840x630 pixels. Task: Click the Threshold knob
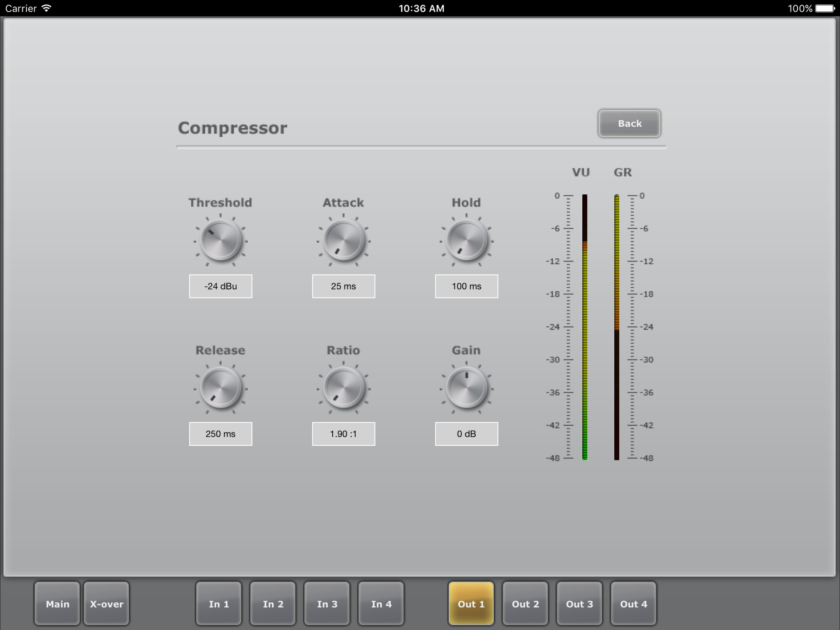(221, 241)
